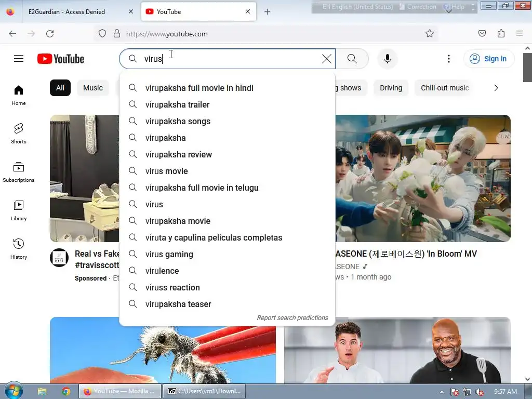
Task: Choose suggestion virus gaming
Action: (x=228, y=254)
